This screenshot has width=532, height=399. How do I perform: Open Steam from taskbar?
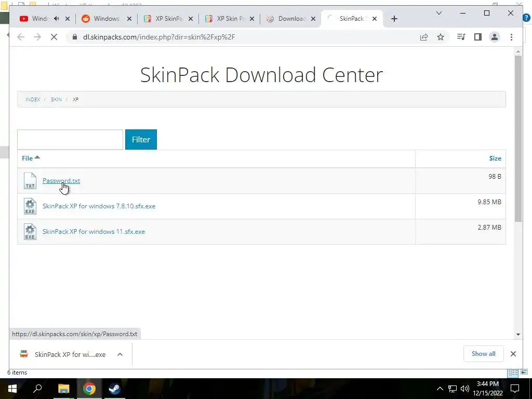(114, 389)
